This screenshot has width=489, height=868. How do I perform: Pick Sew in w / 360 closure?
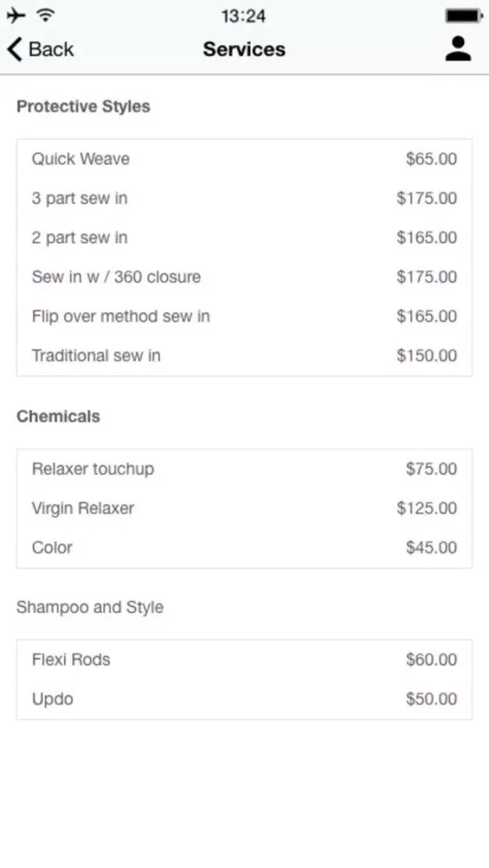244,277
